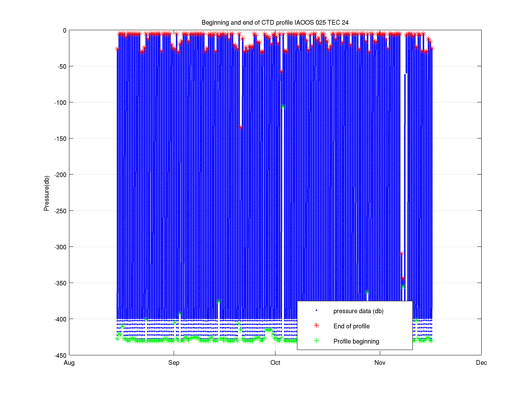Click the Nov x-axis tick label
Viewport: 532px width, 399px height.
[380, 363]
